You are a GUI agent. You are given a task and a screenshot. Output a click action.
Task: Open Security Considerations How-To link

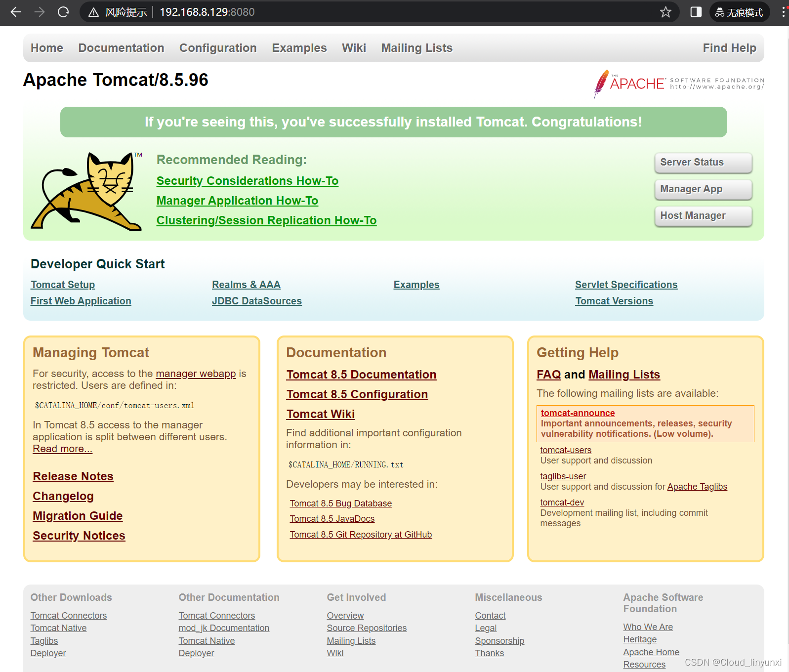tap(248, 181)
